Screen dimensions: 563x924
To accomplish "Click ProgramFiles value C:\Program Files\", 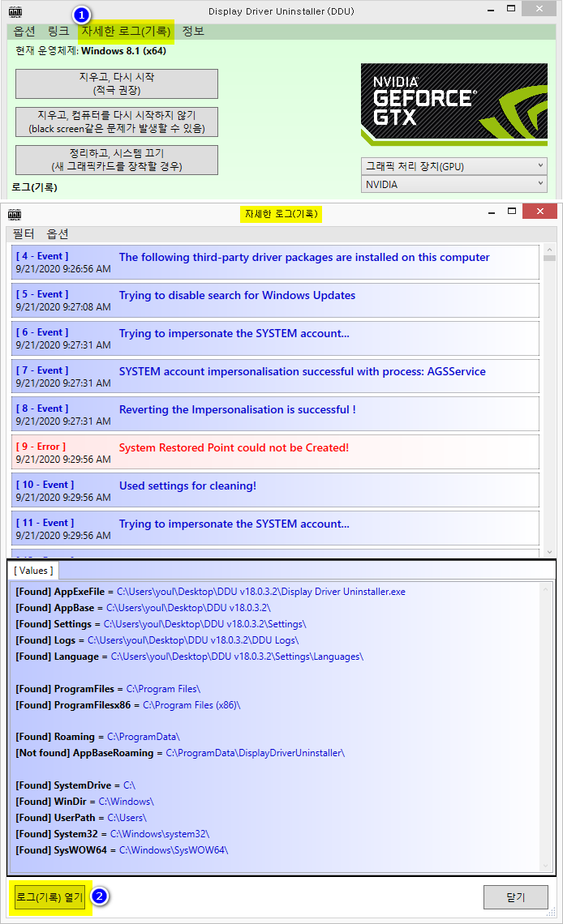I will tap(163, 689).
